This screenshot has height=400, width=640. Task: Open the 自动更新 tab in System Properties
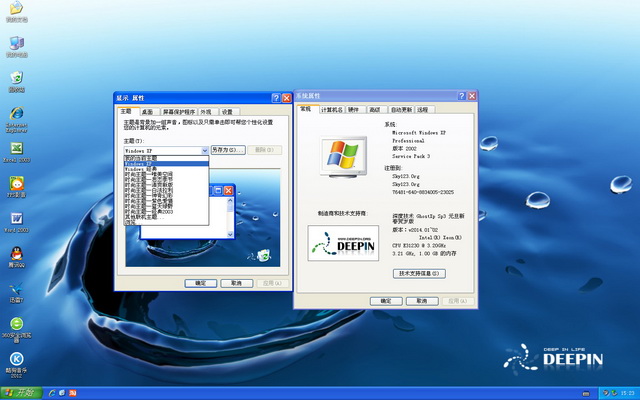[x=400, y=109]
